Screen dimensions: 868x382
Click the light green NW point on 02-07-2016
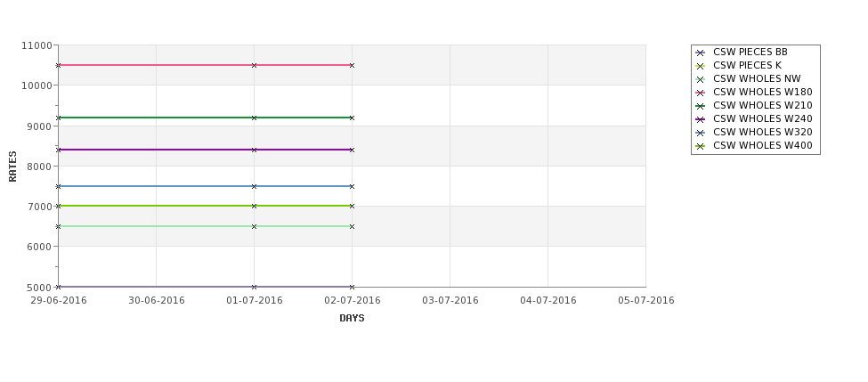(352, 226)
